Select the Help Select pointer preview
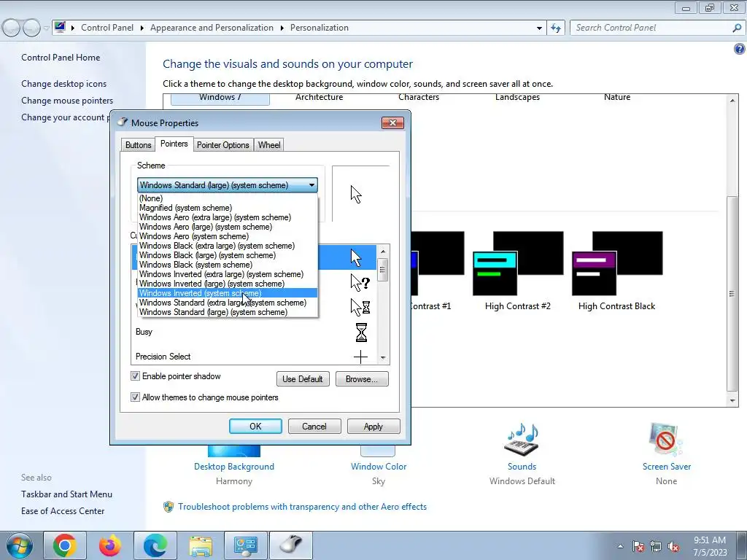 point(360,282)
